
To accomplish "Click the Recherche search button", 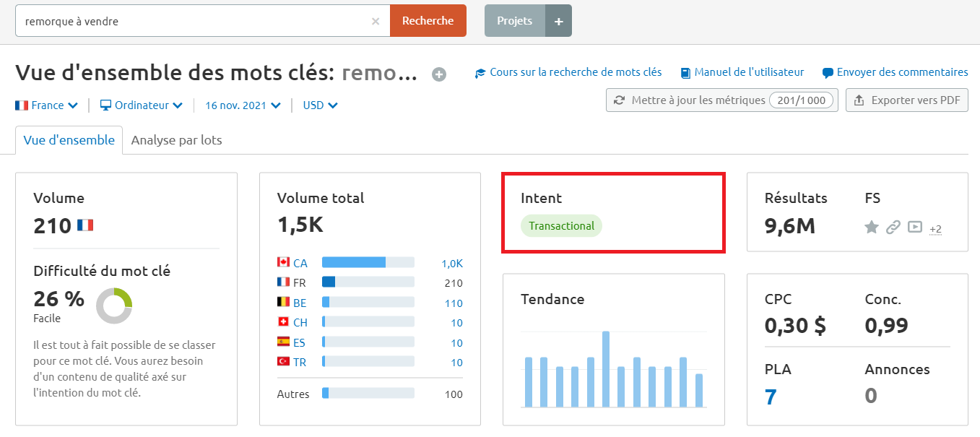I will click(428, 20).
